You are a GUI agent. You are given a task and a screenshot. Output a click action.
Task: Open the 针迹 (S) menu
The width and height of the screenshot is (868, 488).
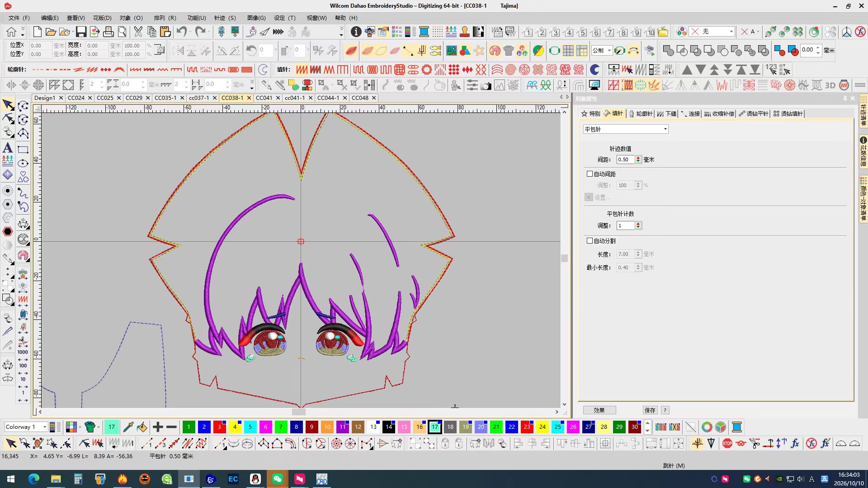coord(225,18)
